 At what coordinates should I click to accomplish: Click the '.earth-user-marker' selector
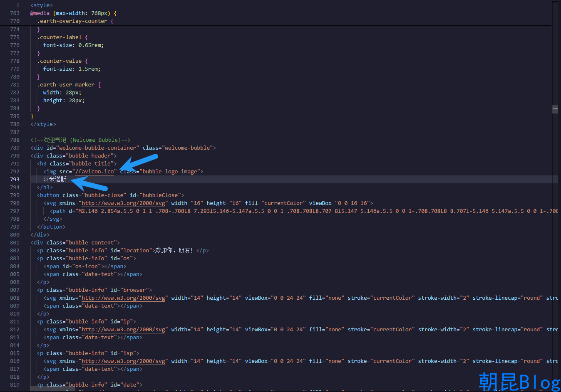tap(66, 84)
